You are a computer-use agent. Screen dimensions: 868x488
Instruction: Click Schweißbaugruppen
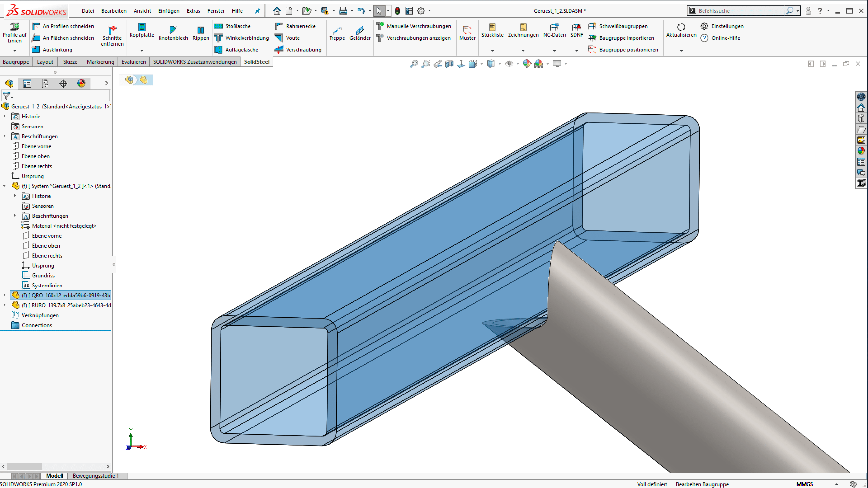coord(618,26)
